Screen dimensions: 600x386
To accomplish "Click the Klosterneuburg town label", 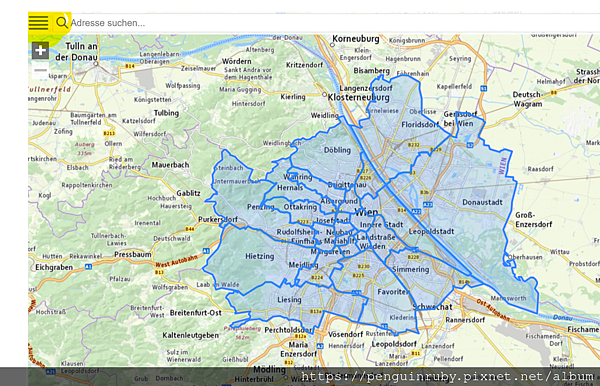I will [x=359, y=97].
